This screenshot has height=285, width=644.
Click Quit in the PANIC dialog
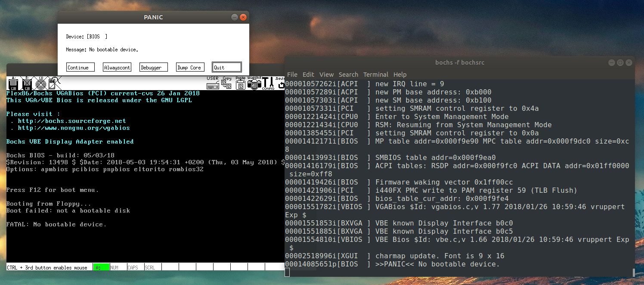click(x=227, y=67)
